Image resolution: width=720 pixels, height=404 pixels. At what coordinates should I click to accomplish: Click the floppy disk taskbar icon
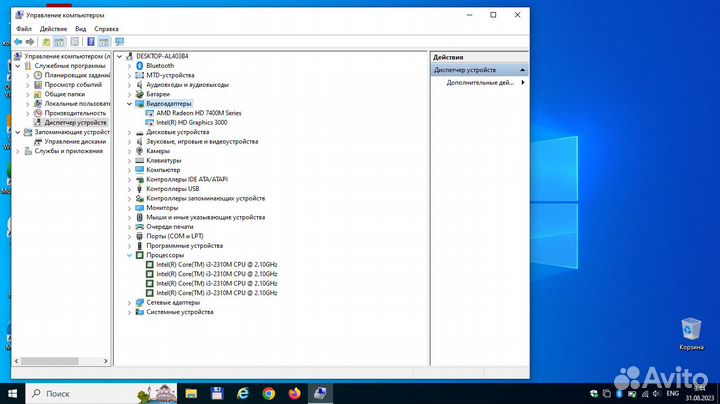coord(217,393)
